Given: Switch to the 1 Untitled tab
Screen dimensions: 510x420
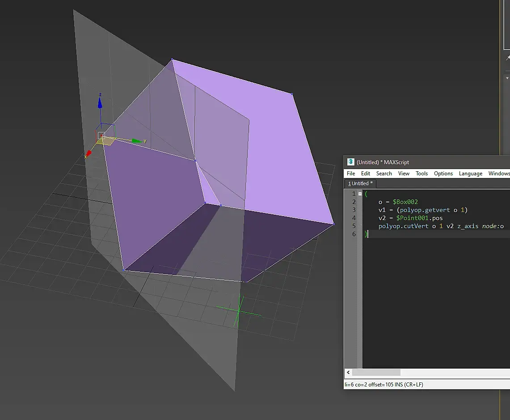Looking at the screenshot, I should pos(360,183).
